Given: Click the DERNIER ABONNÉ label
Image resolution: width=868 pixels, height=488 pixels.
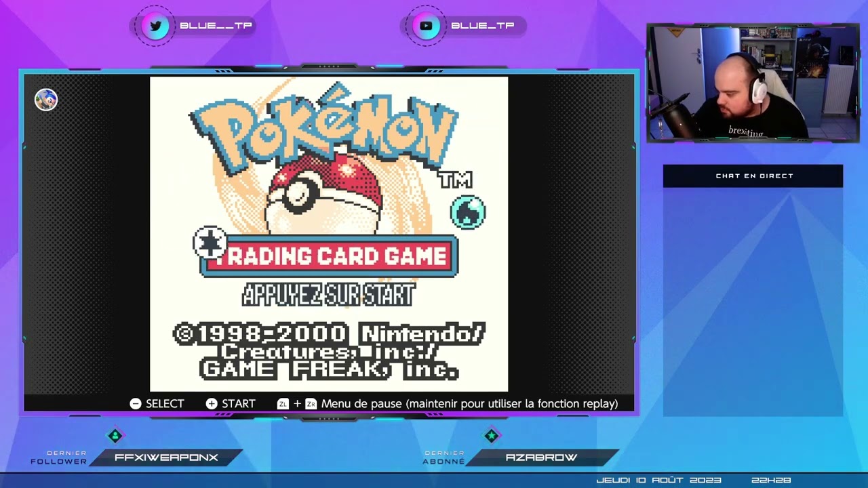Looking at the screenshot, I should (444, 457).
